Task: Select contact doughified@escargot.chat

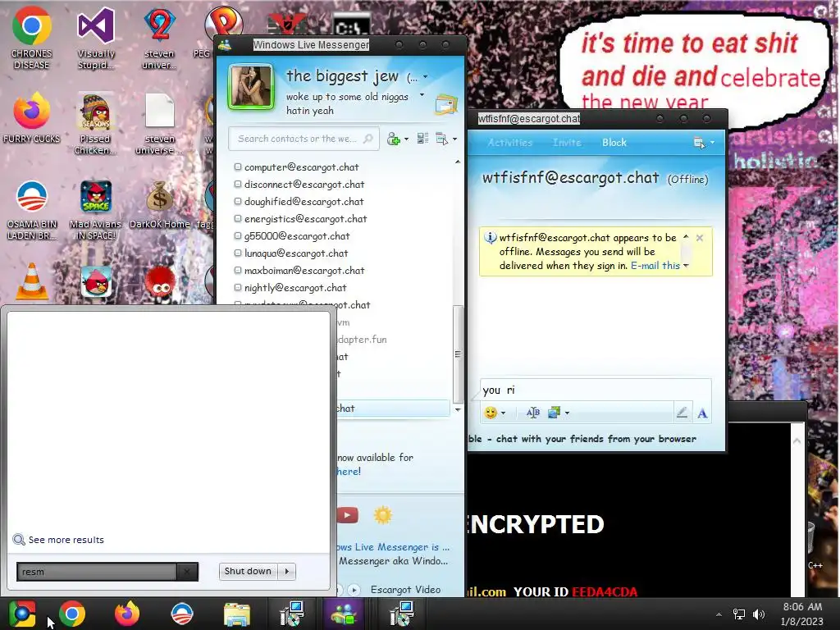Action: click(x=304, y=202)
